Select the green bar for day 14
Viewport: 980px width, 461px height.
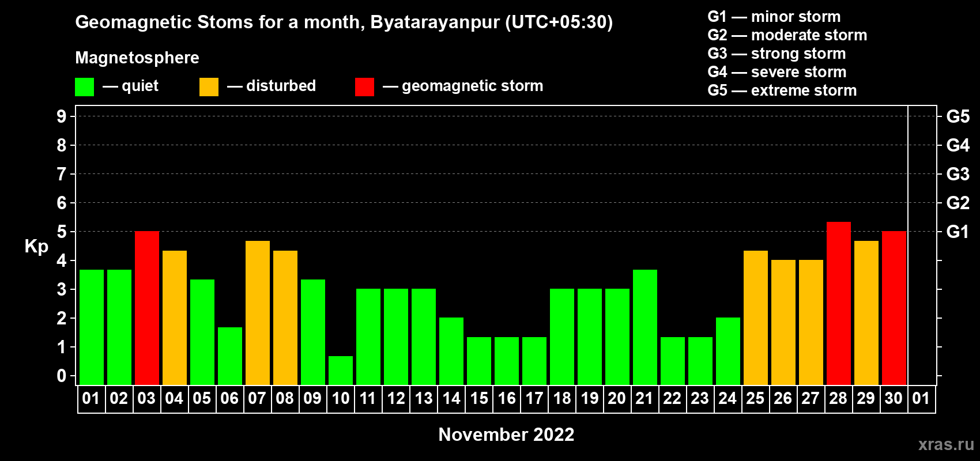click(x=451, y=352)
